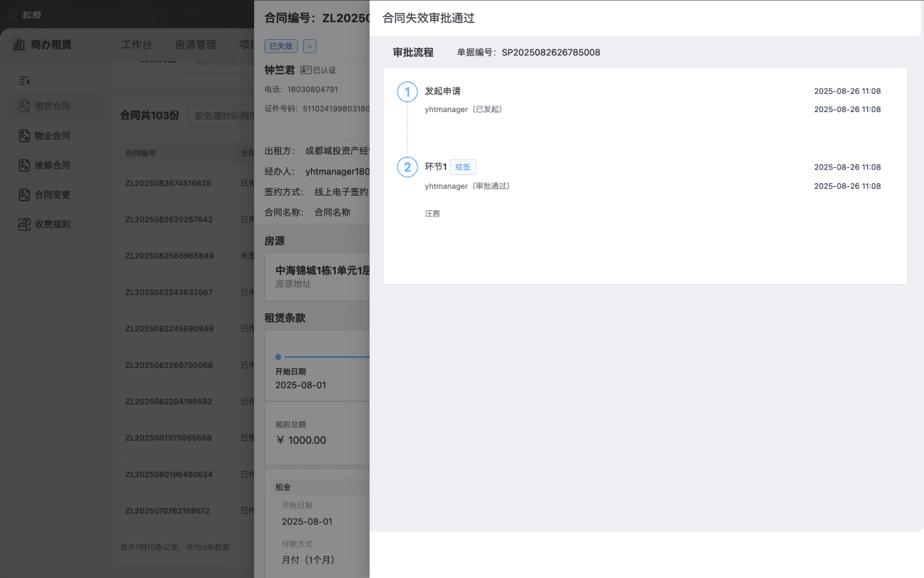Open contract ZL2025082204196592

[x=169, y=401]
